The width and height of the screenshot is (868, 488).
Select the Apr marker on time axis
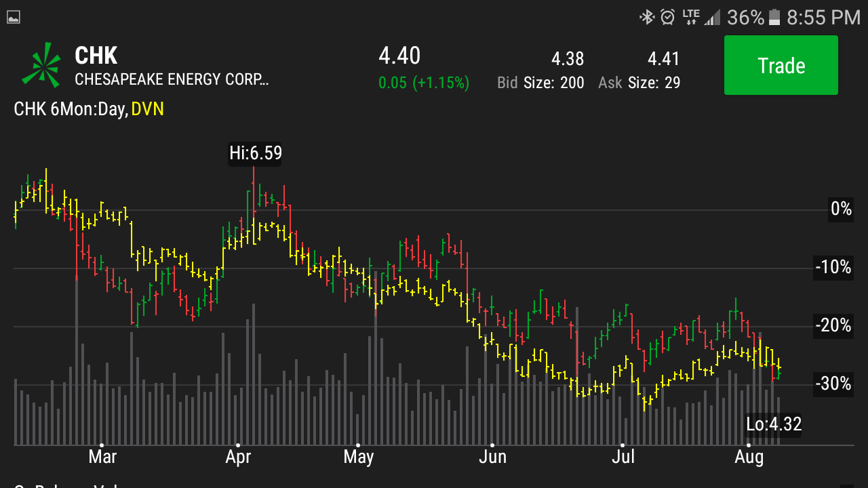pyautogui.click(x=238, y=456)
